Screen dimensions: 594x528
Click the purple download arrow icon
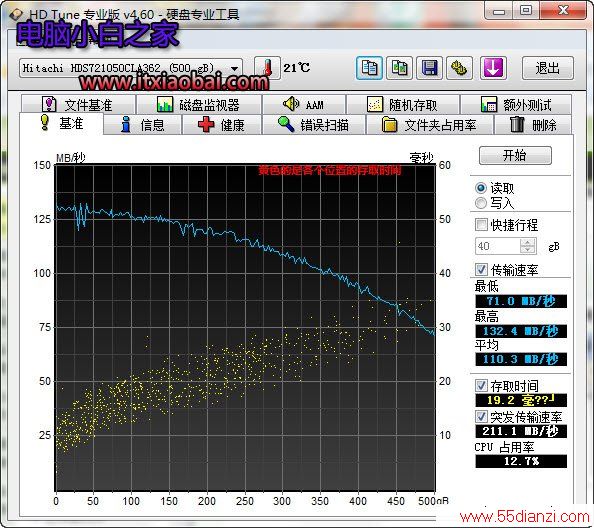(x=493, y=68)
